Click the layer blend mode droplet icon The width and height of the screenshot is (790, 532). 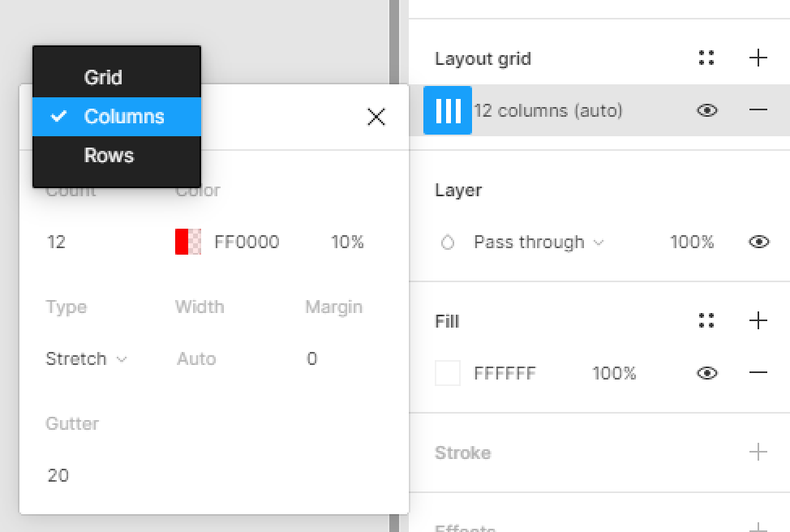coord(448,242)
